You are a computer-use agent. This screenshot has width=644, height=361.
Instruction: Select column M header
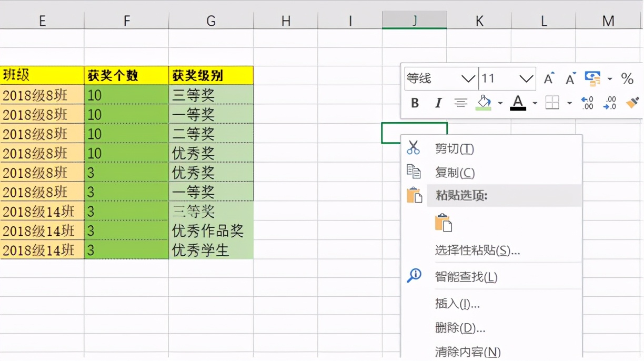[609, 21]
